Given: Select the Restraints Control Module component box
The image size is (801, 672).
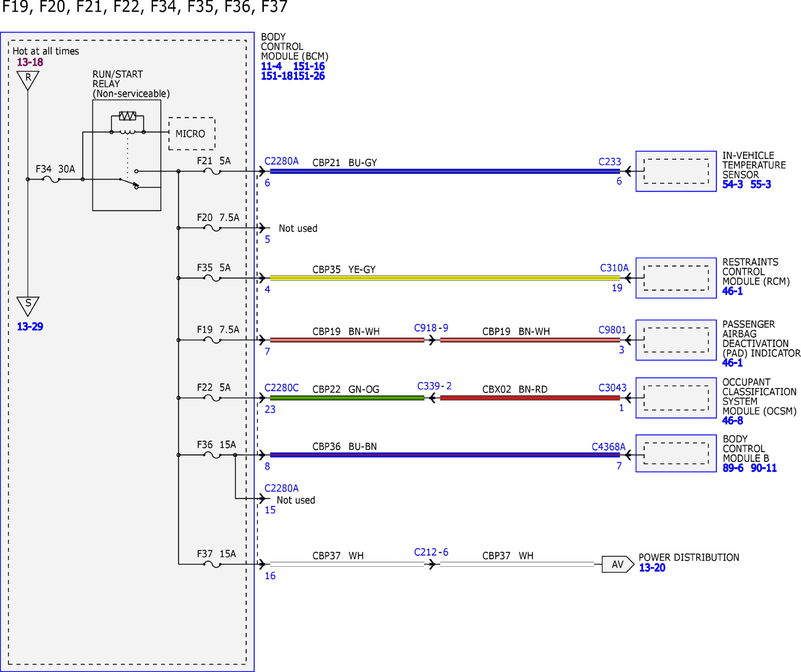Looking at the screenshot, I should tap(676, 278).
